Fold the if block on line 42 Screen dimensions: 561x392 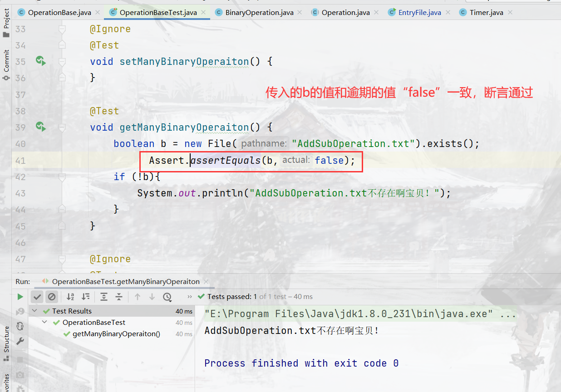62,177
